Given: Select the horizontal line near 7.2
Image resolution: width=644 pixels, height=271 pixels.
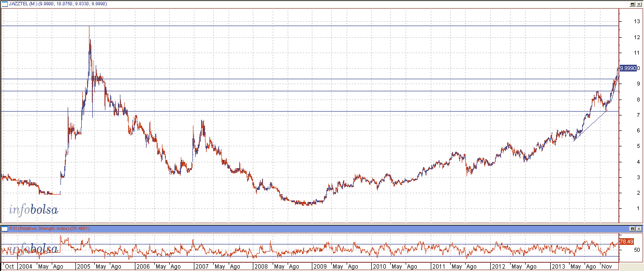Looking at the screenshot, I should click(x=309, y=112).
